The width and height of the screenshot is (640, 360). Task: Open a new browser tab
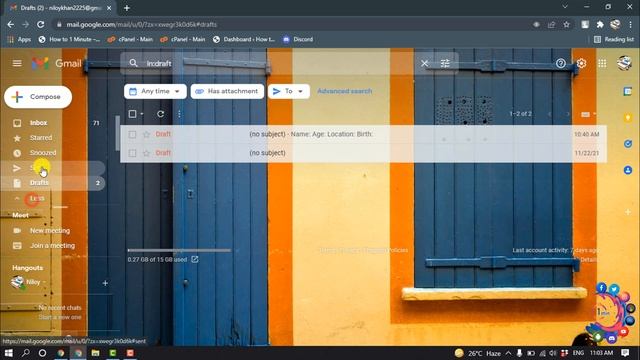[127, 8]
